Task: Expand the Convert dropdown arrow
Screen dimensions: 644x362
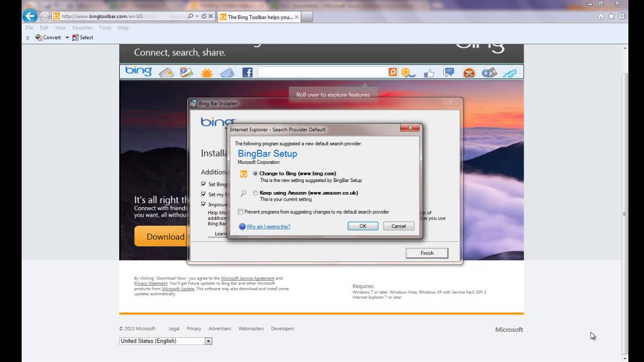Action: pos(67,38)
